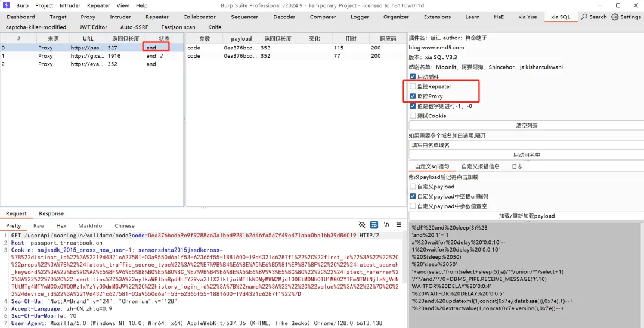This screenshot has width=644, height=328.
Task: Toggle the \n show newline icon
Action: (386, 225)
